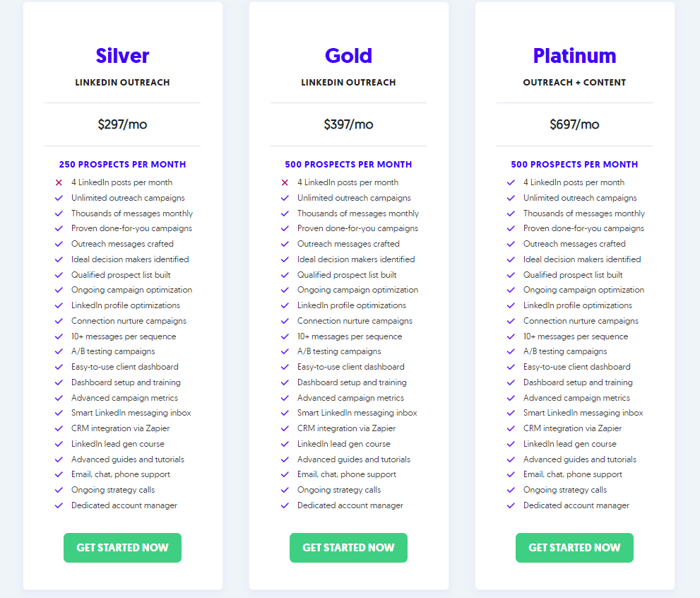Click the checkmark next to Gold's Unlimited outreach campaigns
Image resolution: width=700 pixels, height=598 pixels.
pyautogui.click(x=285, y=198)
